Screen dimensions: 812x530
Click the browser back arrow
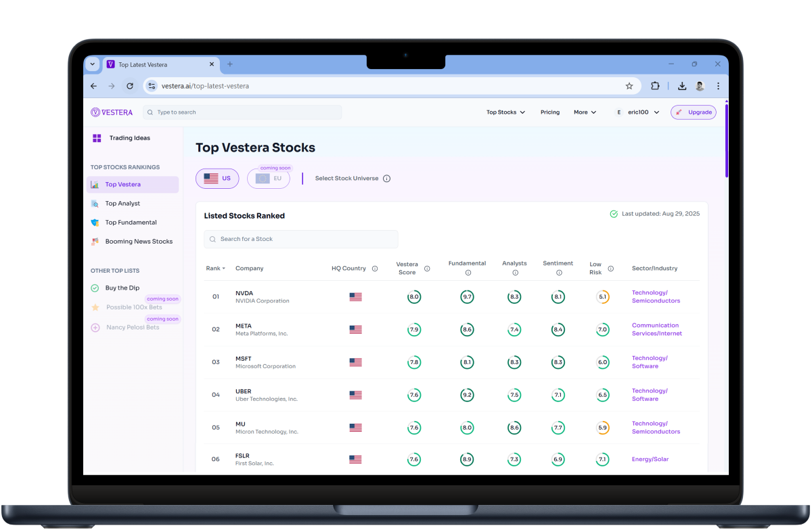94,86
